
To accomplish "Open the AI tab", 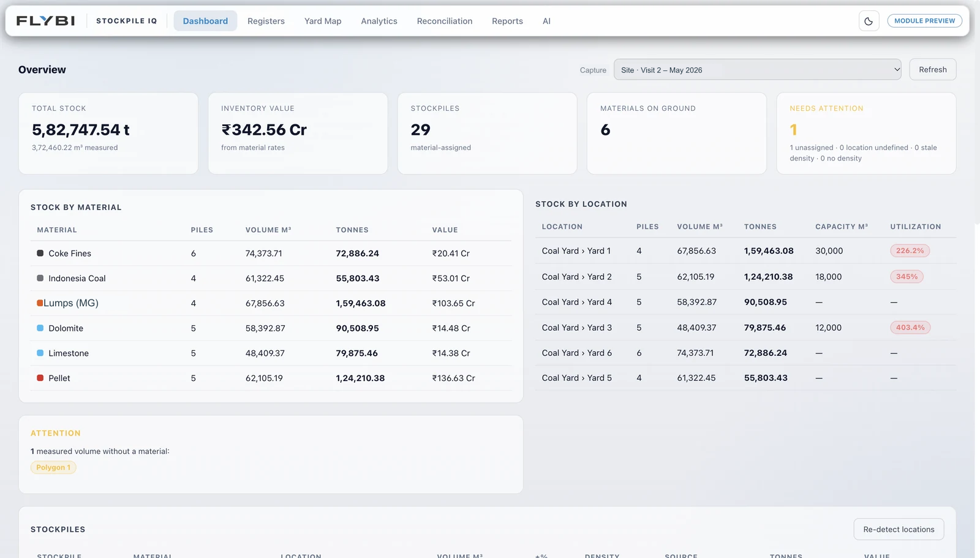I will pyautogui.click(x=546, y=21).
